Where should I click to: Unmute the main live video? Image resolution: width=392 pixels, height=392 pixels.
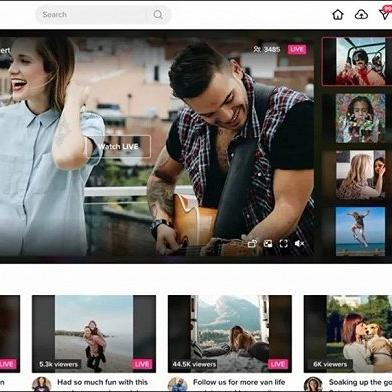tap(299, 244)
